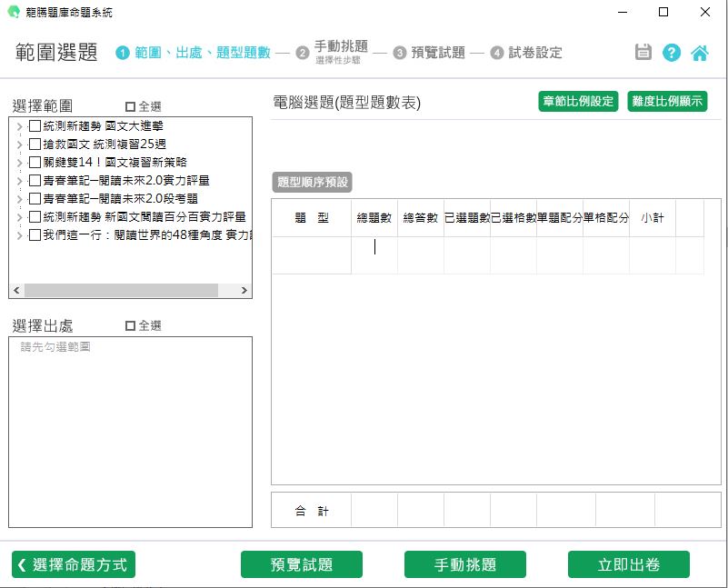Expand 搶救國文 統測複習25週 tree node
This screenshot has height=588, width=728.
pos(20,145)
